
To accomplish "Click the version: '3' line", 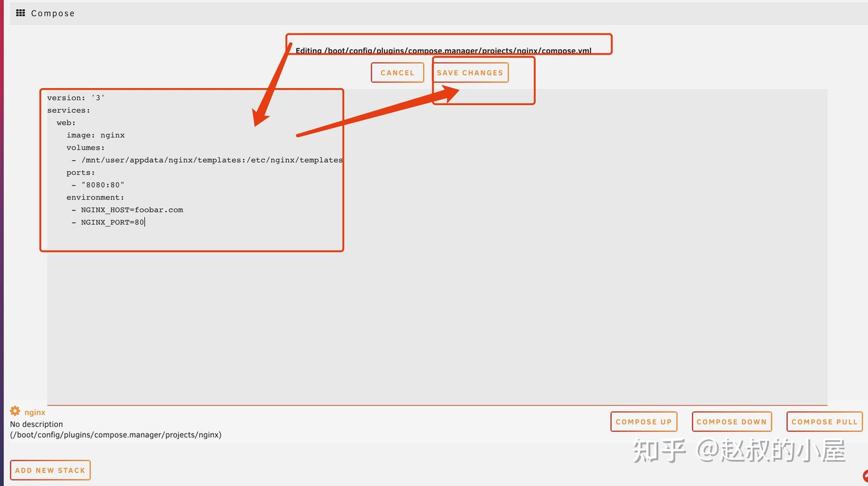I will click(77, 97).
